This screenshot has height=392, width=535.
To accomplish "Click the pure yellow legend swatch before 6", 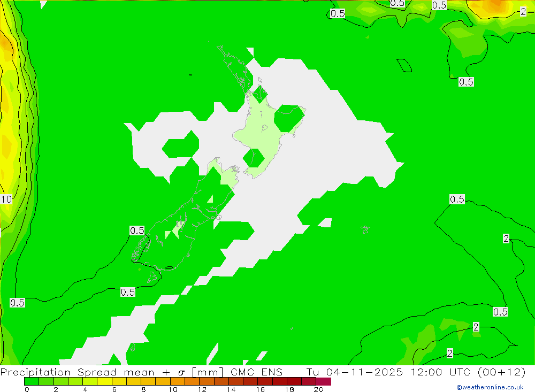I will tap(104, 381).
